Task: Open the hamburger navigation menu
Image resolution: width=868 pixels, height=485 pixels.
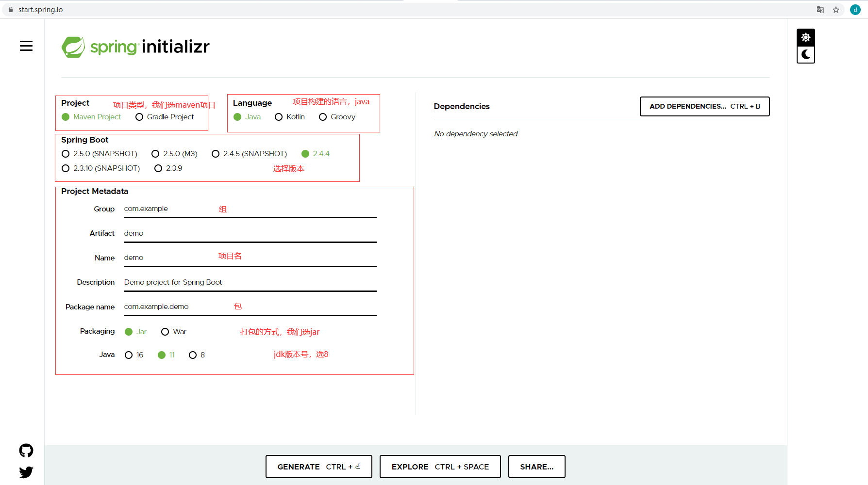Action: (x=26, y=46)
